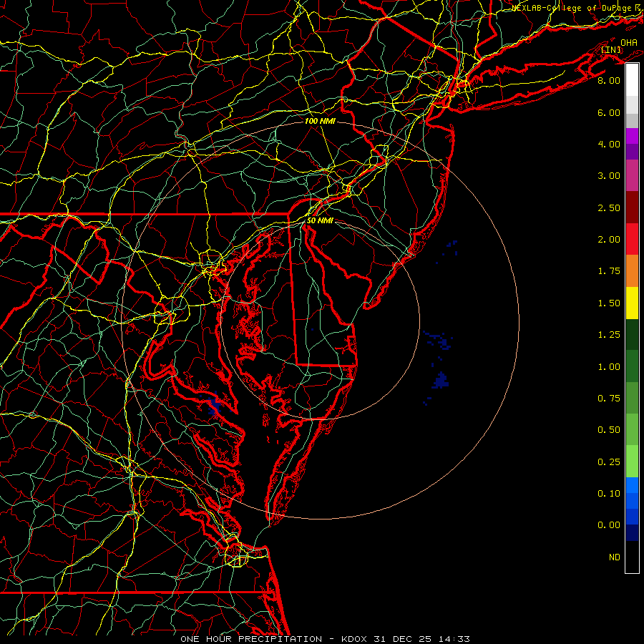
Task: Click the KDOX station identifier
Action: tap(355, 639)
